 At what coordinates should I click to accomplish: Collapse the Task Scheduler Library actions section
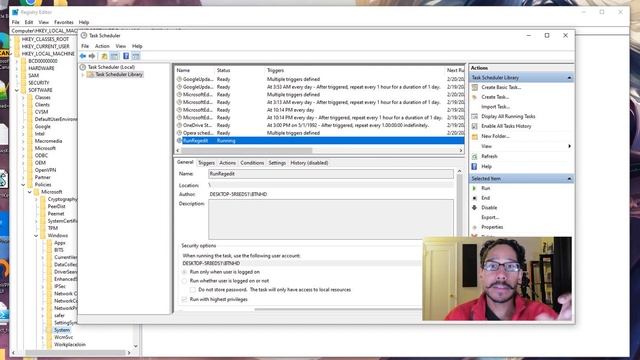(x=569, y=78)
